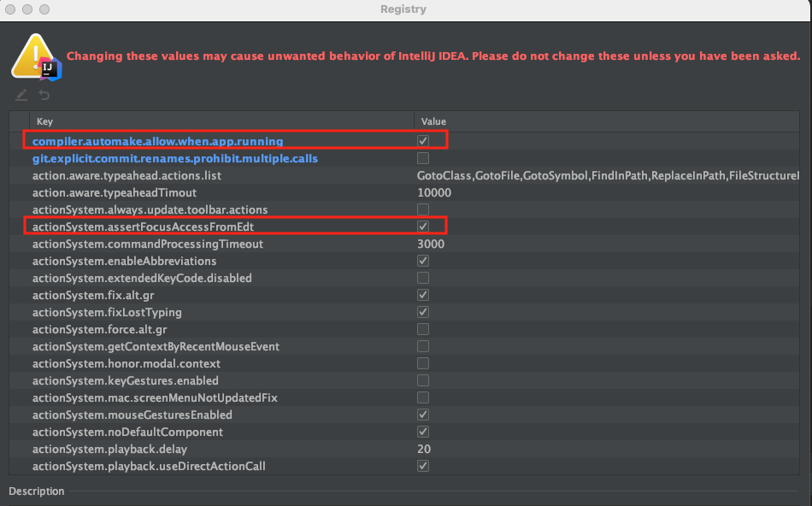
Task: Enable actionSystem.always.update.toolbar.actions checkbox
Action: (423, 209)
